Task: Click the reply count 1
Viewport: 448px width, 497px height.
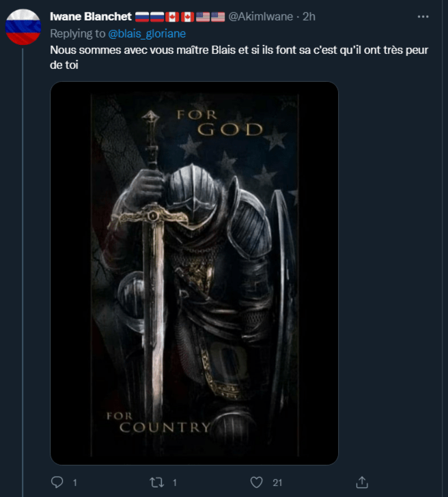Action: (75, 483)
